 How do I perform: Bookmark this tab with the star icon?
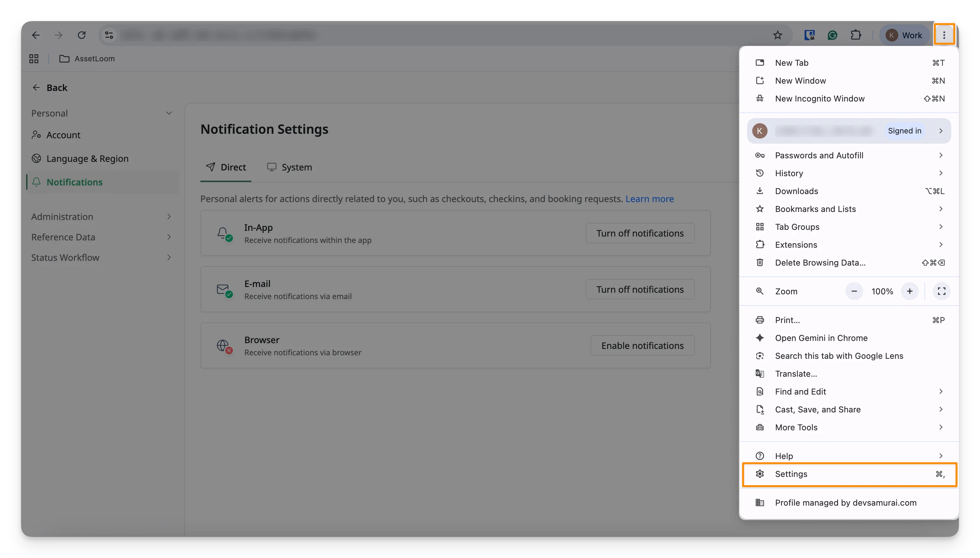[x=777, y=35]
